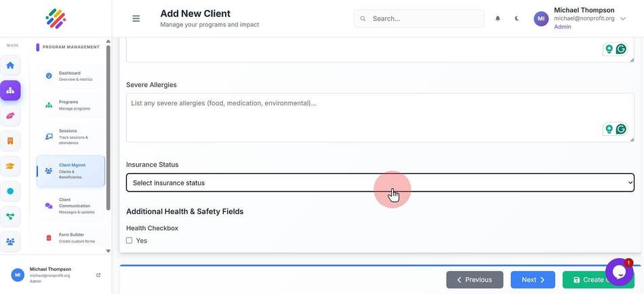644x294 pixels.
Task: Click the Severe Allergies text area
Action: pyautogui.click(x=380, y=117)
